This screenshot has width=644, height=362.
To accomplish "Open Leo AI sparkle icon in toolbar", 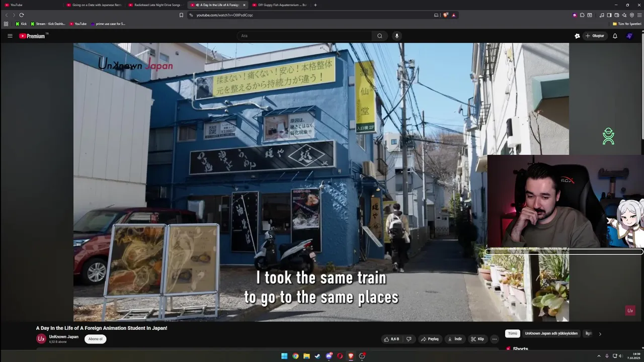I will tap(624, 15).
